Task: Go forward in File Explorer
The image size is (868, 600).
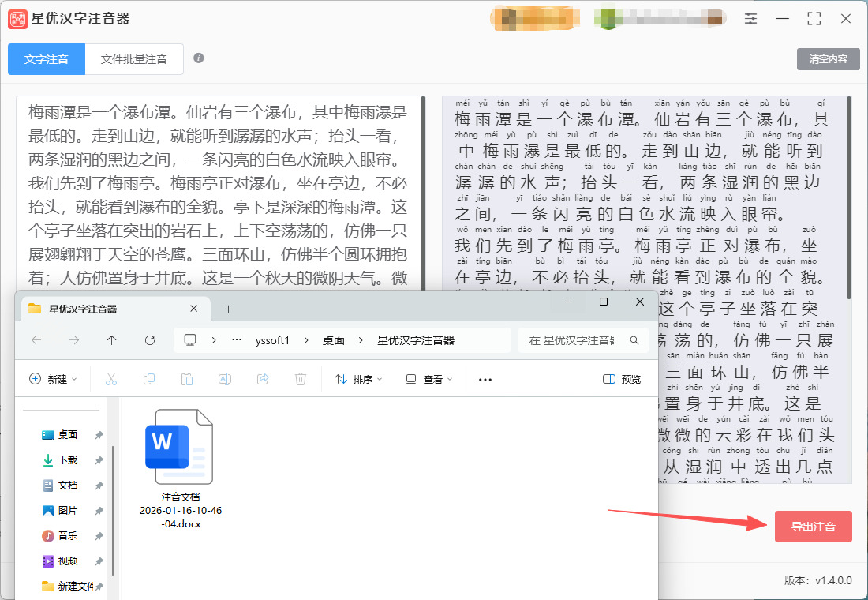Action: (74, 340)
